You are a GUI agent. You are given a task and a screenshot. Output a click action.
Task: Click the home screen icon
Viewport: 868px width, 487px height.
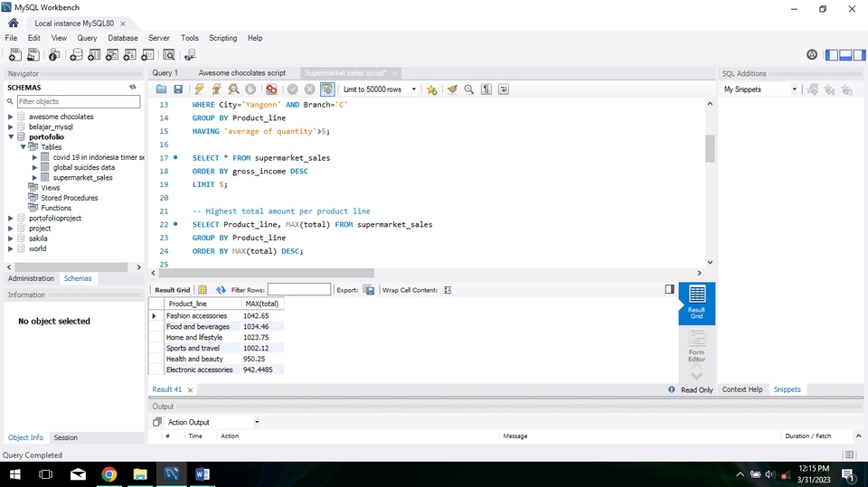tap(14, 23)
